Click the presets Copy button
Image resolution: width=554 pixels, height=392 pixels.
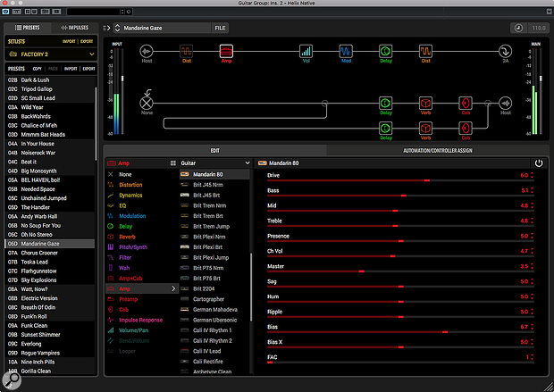click(x=38, y=69)
